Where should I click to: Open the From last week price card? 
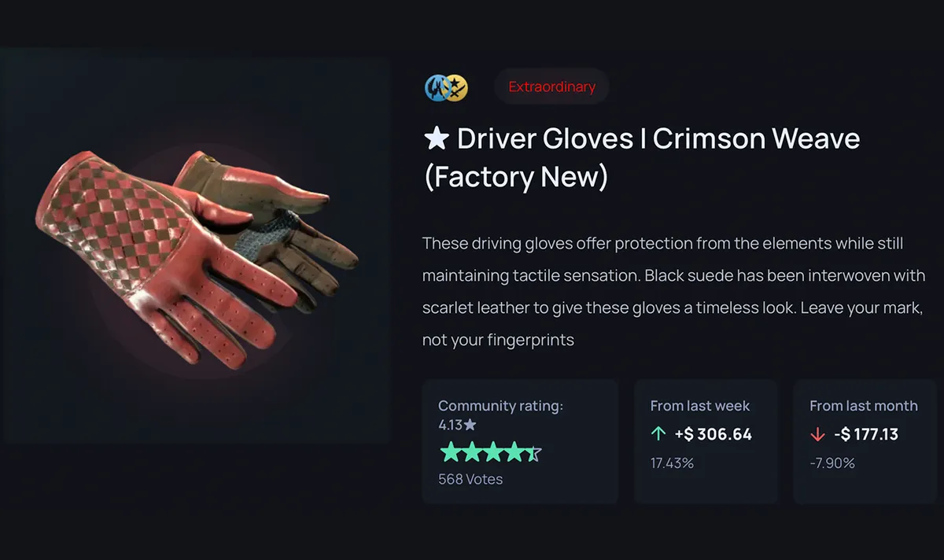(706, 441)
